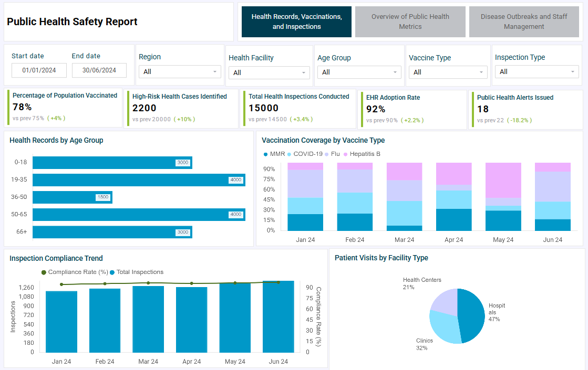Click the May 24 inspections bar

click(235, 318)
